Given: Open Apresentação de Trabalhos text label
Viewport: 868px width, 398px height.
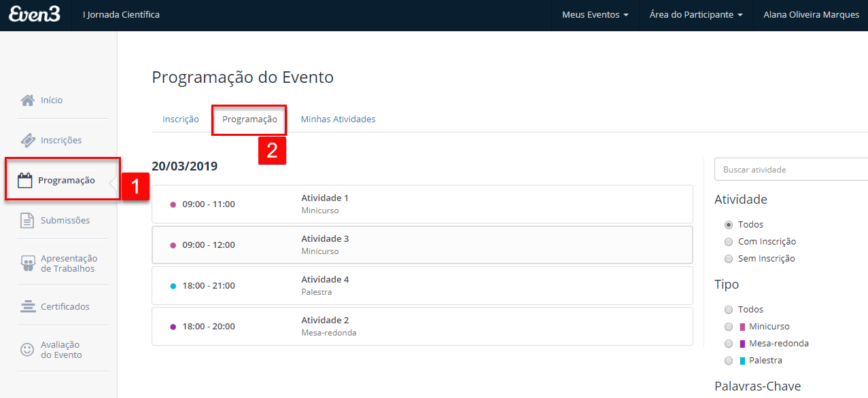Looking at the screenshot, I should [x=69, y=264].
